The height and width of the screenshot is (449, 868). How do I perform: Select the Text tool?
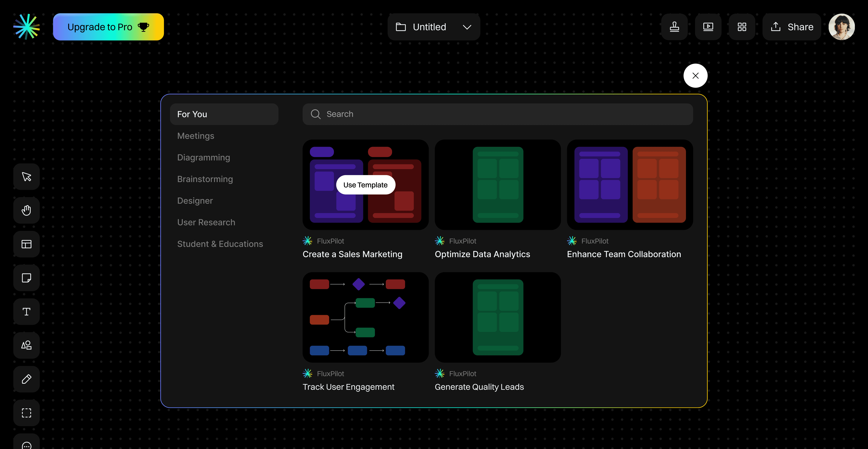[x=26, y=311]
